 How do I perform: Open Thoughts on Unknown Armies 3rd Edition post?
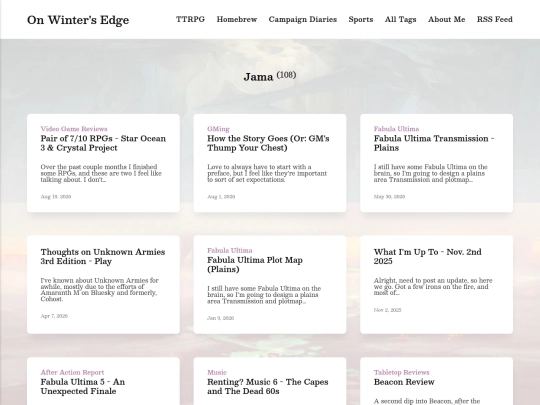(x=103, y=256)
